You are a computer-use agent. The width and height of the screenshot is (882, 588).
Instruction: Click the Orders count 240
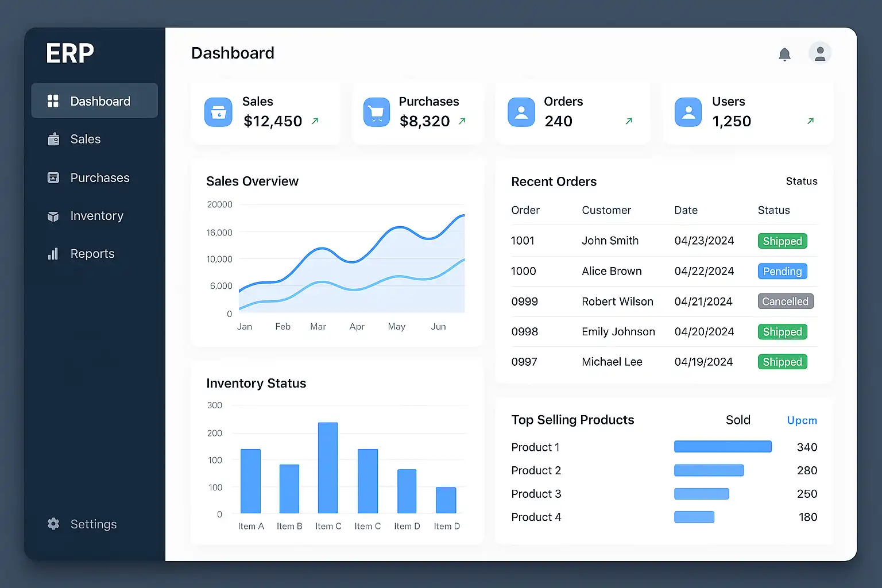point(559,121)
